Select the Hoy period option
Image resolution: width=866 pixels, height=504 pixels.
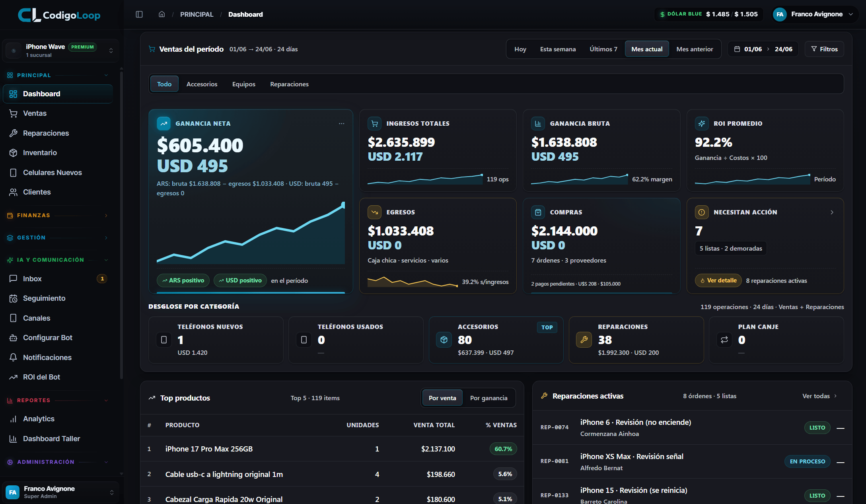520,49
